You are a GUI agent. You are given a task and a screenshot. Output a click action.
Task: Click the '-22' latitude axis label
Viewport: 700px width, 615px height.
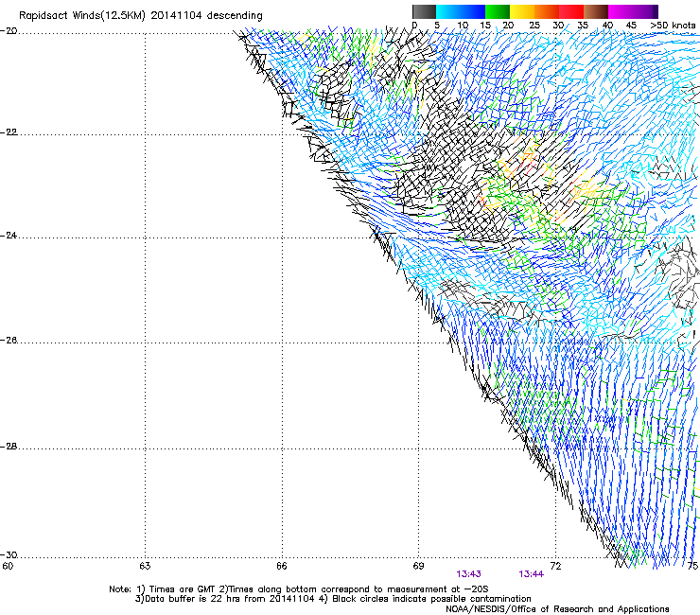coord(9,132)
